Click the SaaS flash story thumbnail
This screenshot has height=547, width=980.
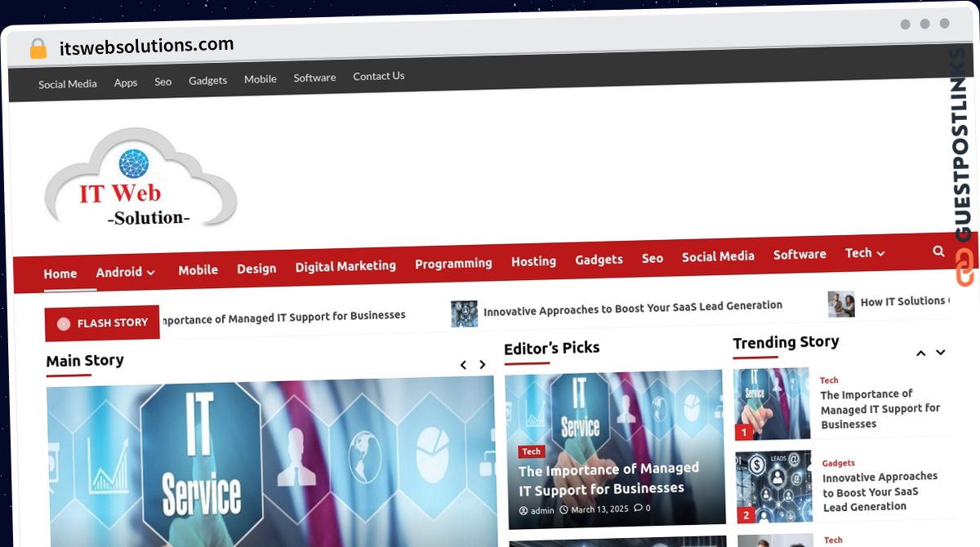[464, 314]
